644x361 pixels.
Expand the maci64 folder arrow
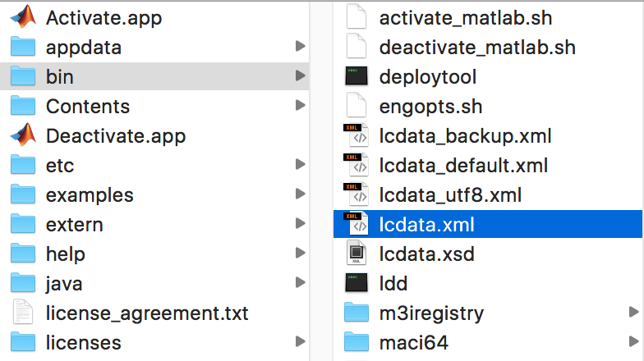pos(632,342)
